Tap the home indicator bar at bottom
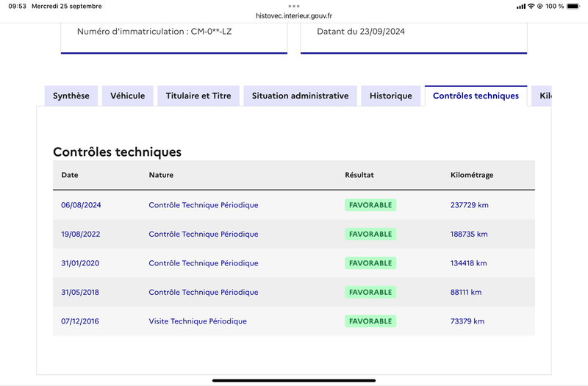This screenshot has width=588, height=386. pos(294,380)
